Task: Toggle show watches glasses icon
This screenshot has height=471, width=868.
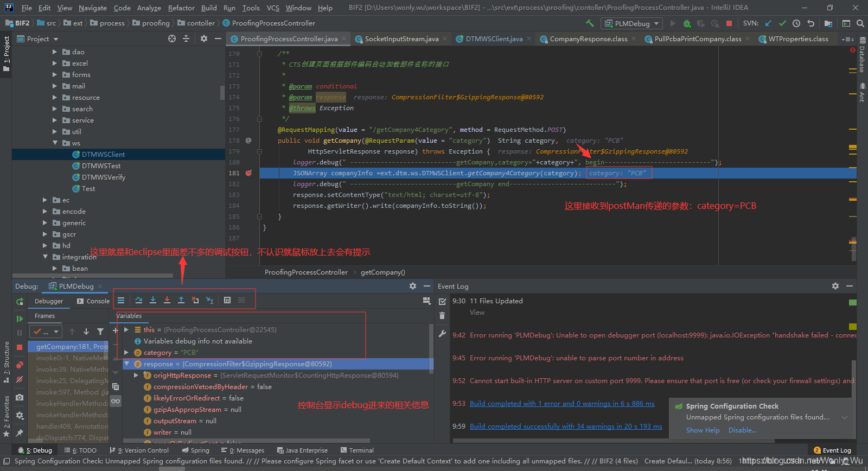Action: coord(116,401)
